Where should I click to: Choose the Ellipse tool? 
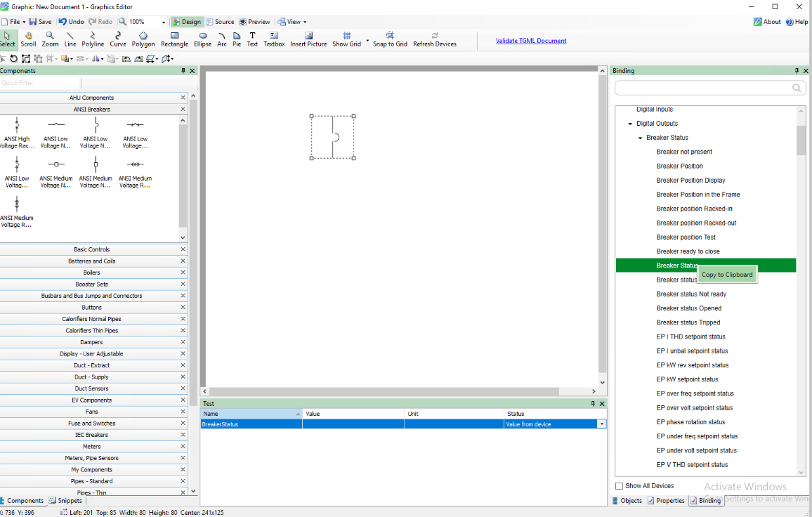(203, 39)
